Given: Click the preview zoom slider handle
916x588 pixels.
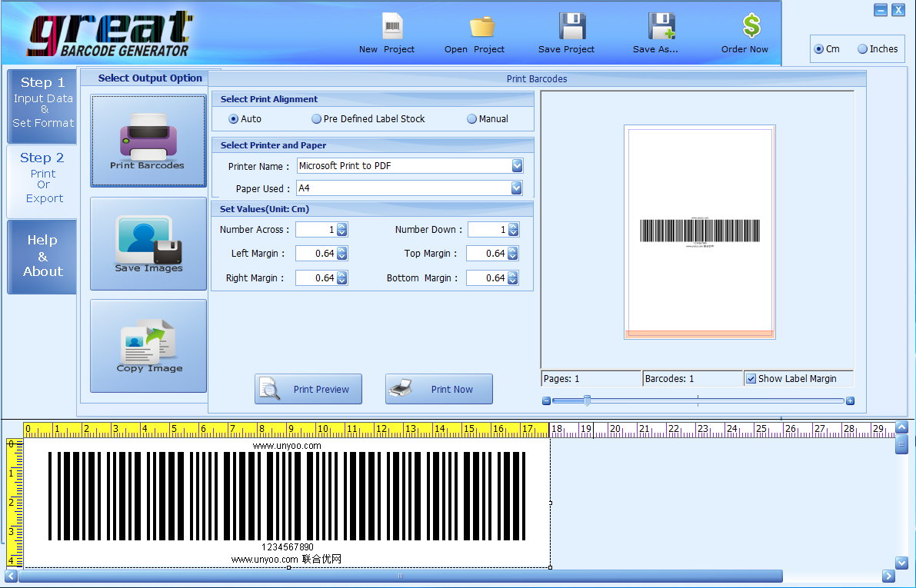Looking at the screenshot, I should point(587,400).
